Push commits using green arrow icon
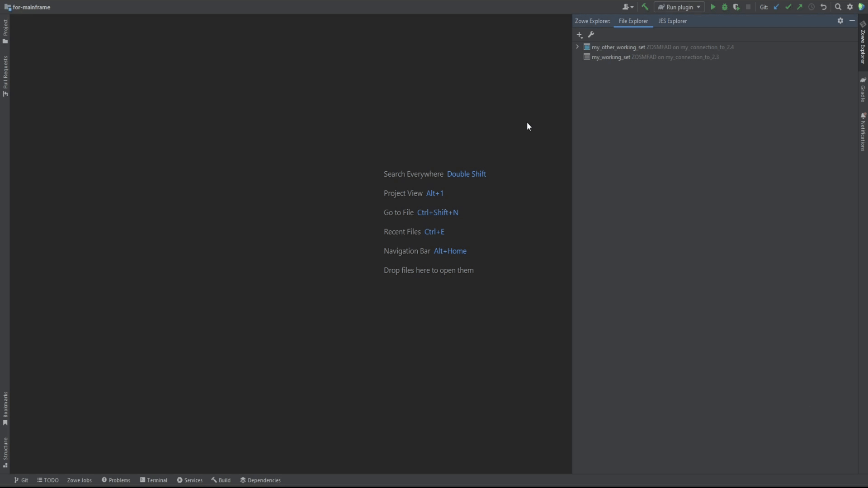 (800, 7)
